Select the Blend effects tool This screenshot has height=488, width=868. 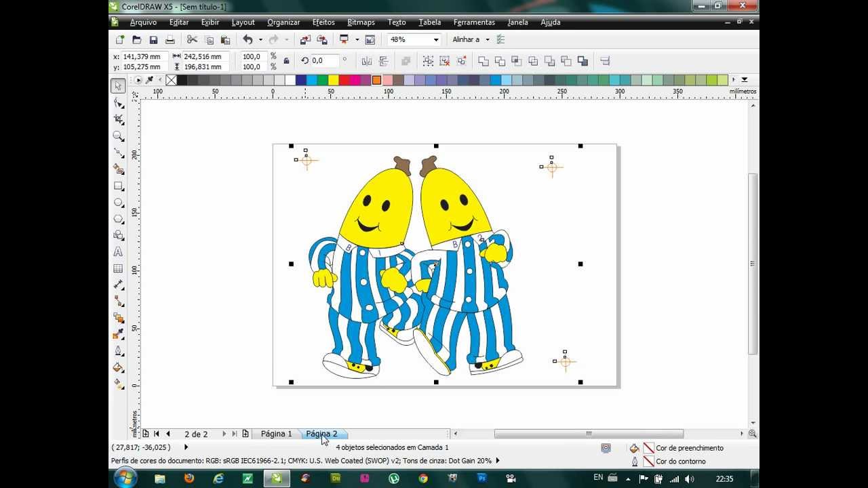pos(118,318)
